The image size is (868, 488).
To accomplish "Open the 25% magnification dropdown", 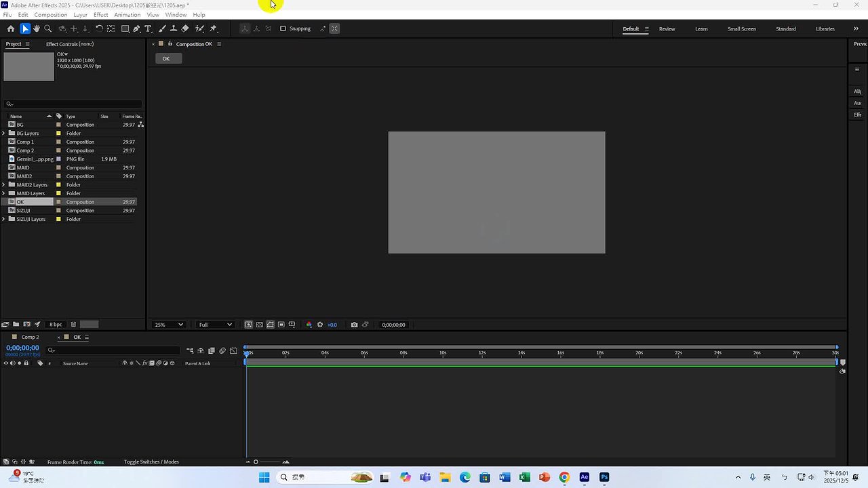I will tap(168, 325).
